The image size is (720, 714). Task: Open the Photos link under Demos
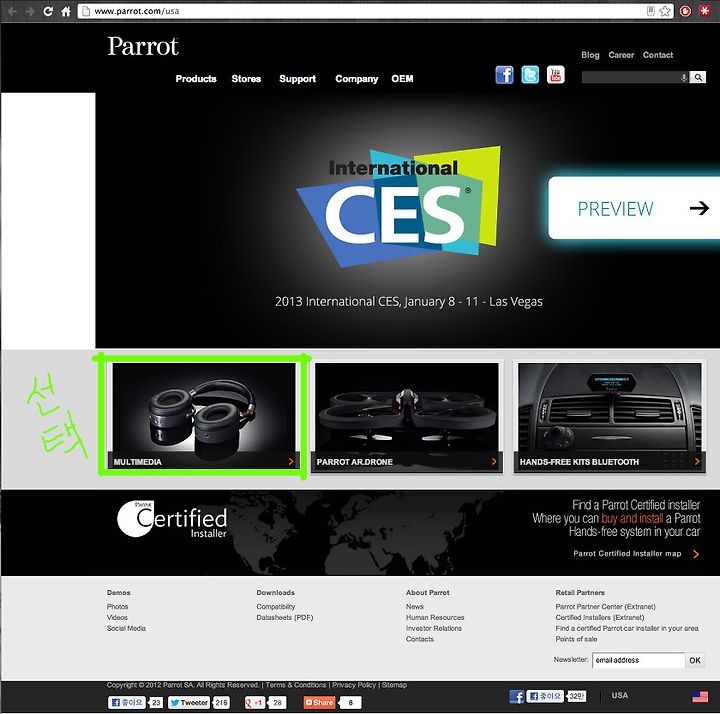coord(118,607)
